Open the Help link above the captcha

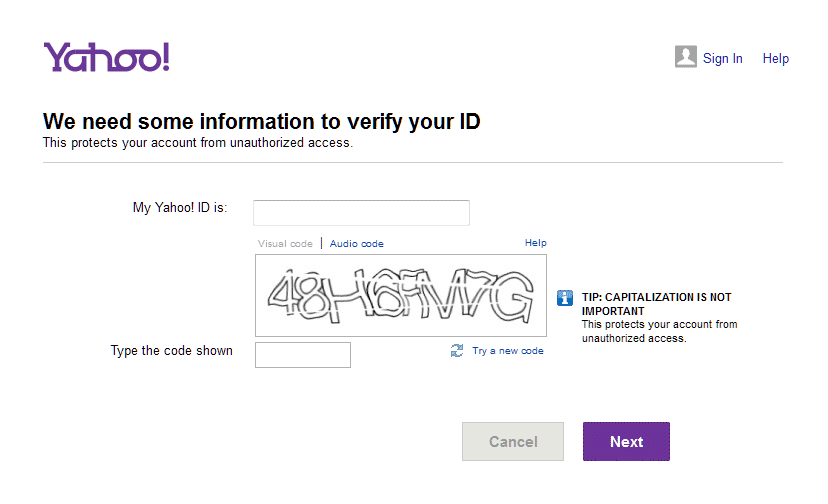click(535, 242)
